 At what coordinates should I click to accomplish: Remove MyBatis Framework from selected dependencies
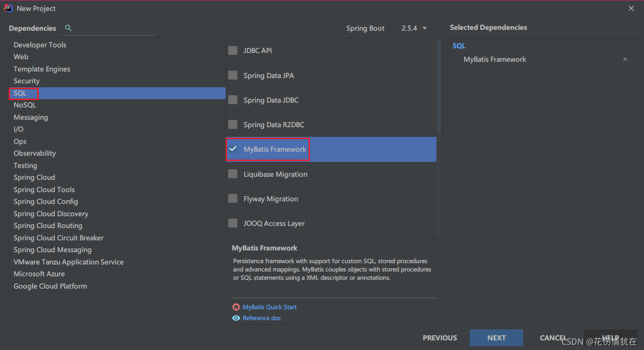625,59
